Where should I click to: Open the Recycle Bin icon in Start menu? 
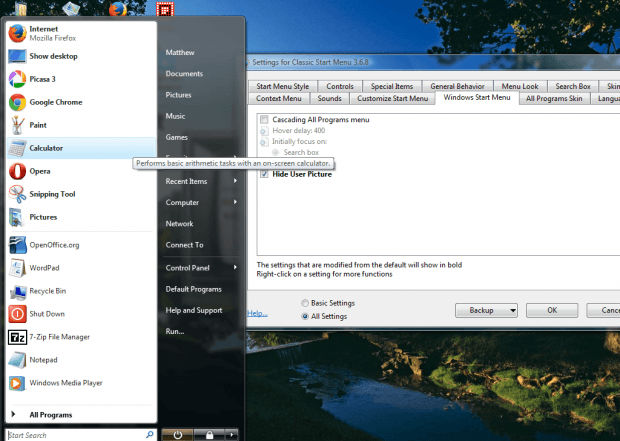17,291
